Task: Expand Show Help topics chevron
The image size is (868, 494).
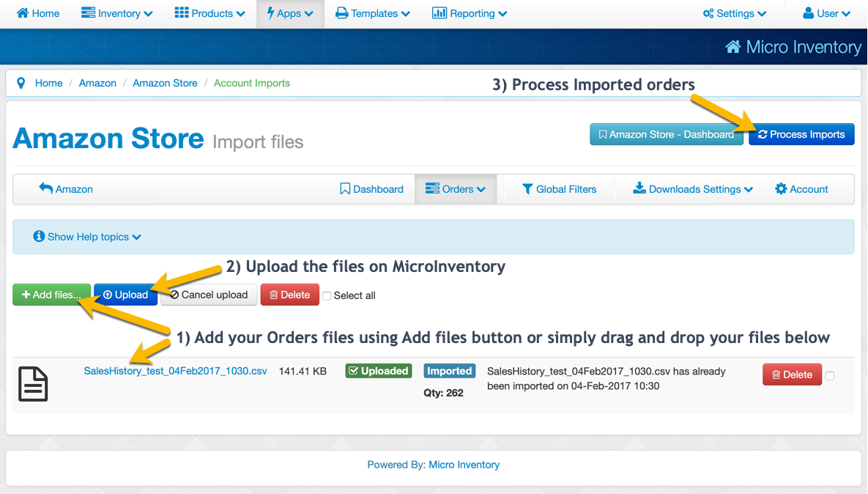Action: [137, 237]
